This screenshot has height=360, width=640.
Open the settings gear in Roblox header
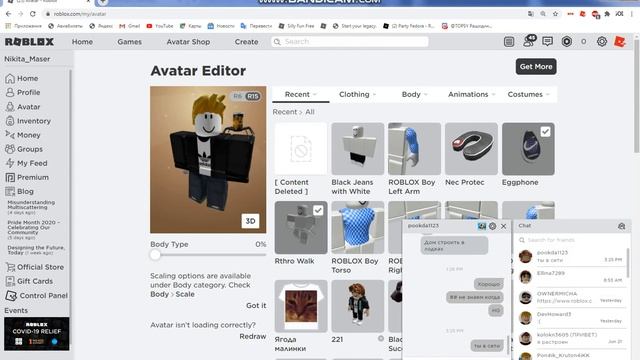tap(602, 42)
